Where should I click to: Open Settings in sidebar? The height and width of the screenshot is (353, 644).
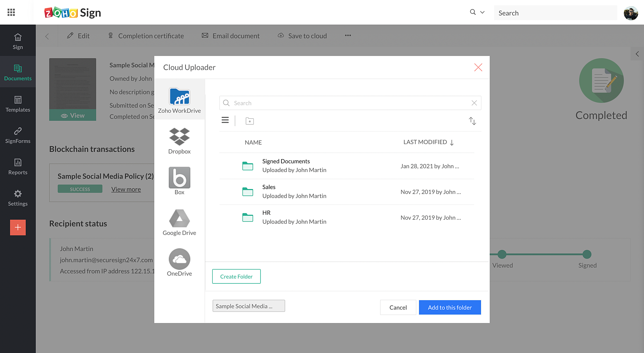[x=18, y=198]
